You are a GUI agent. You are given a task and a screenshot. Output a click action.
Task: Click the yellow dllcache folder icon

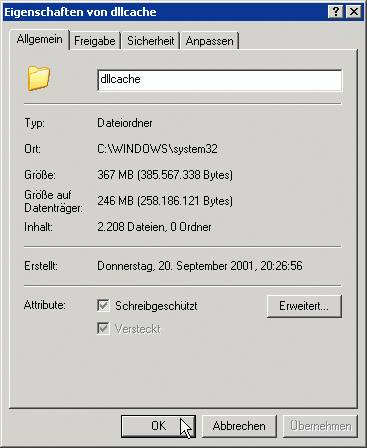39,78
